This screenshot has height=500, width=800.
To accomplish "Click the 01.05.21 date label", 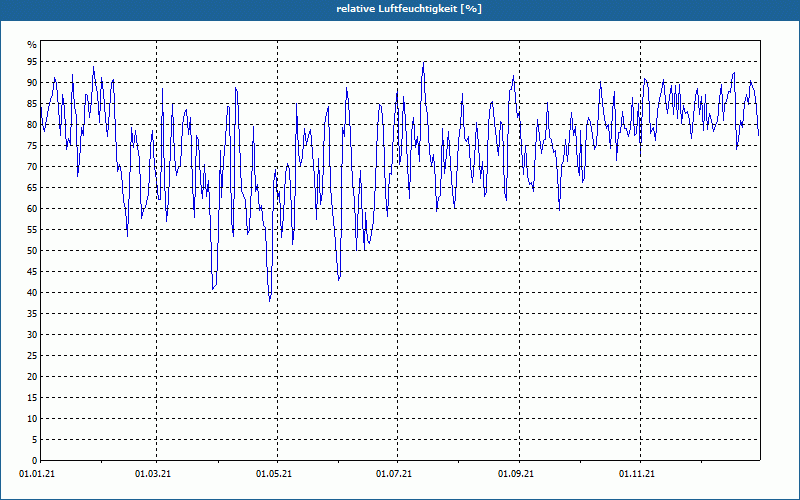I will [275, 473].
